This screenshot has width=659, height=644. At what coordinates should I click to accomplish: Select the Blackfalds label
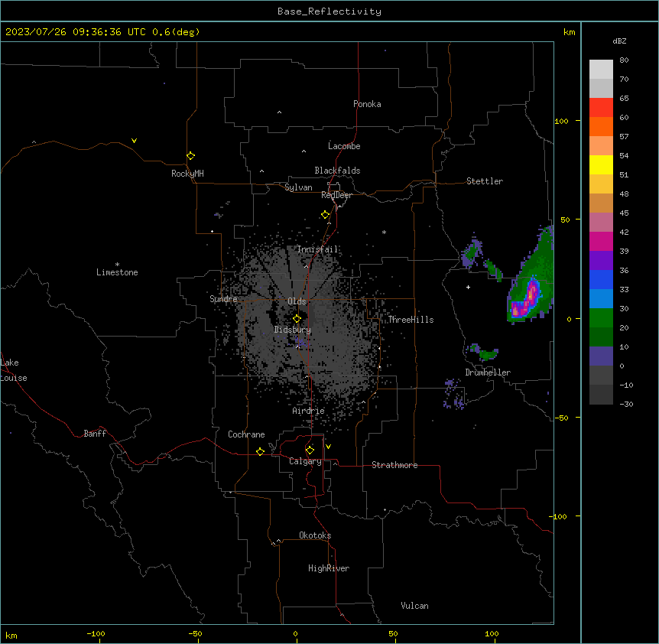pyautogui.click(x=337, y=171)
